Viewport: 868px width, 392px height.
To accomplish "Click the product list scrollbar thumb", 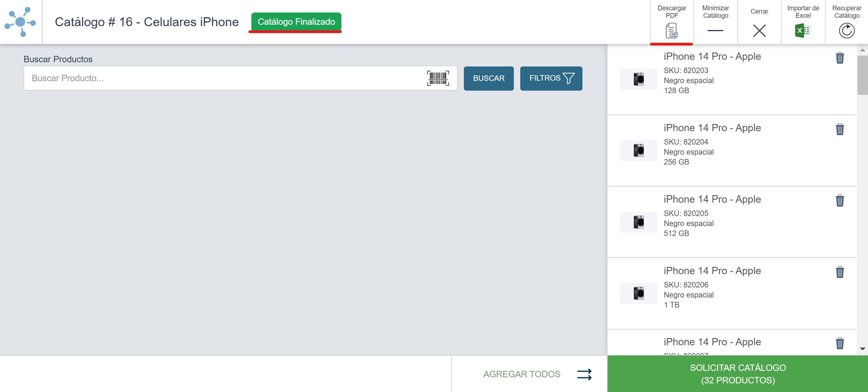I will tap(862, 75).
